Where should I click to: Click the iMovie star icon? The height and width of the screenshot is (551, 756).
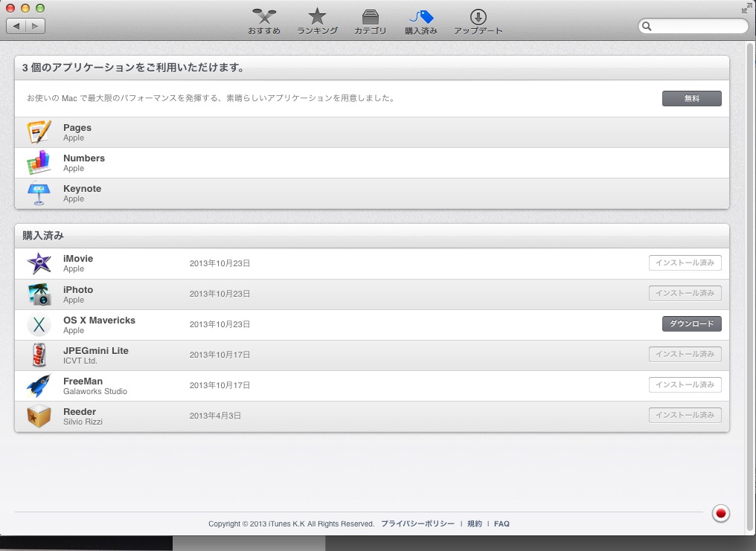click(39, 263)
